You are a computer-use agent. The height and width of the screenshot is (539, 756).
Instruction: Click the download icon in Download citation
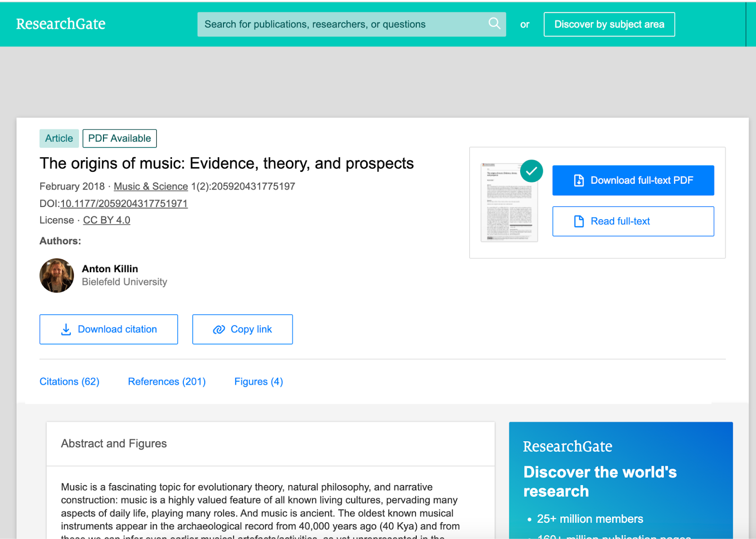coord(66,329)
